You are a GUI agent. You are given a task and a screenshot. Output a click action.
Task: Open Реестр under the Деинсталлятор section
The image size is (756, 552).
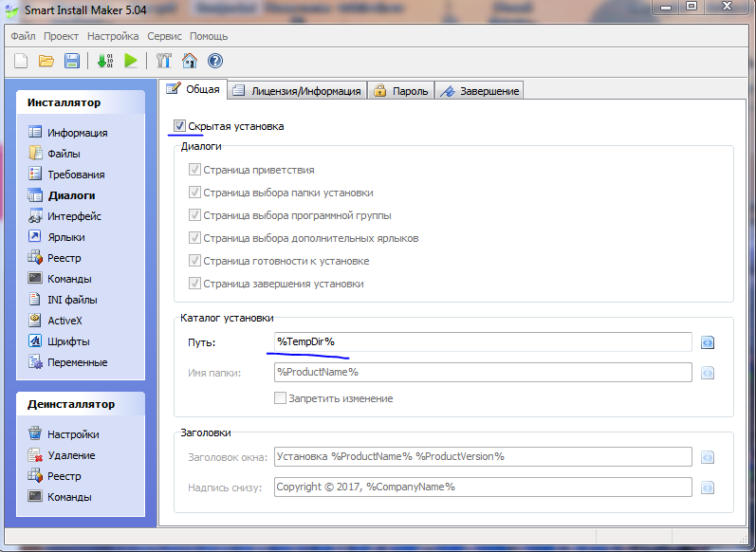click(65, 476)
